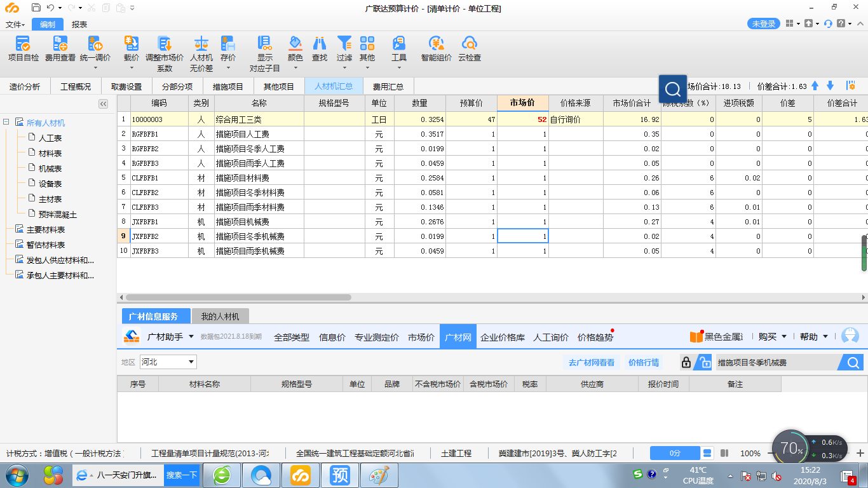Click the blue up arrow near 价差合计
Image resolution: width=868 pixels, height=488 pixels.
[x=815, y=86]
